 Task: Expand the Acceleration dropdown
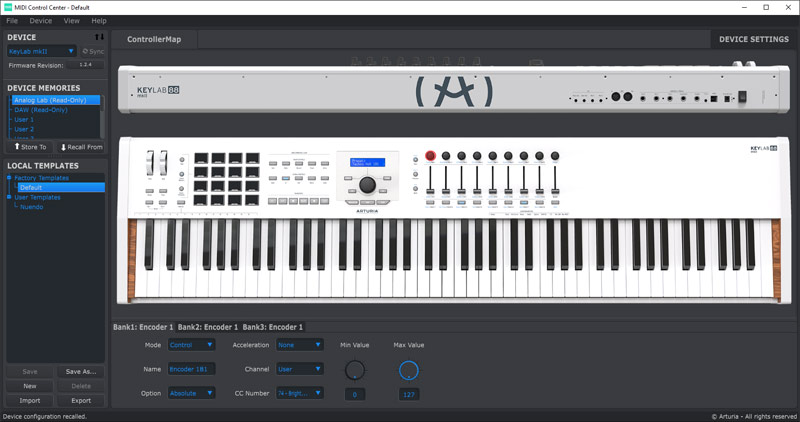(x=300, y=345)
